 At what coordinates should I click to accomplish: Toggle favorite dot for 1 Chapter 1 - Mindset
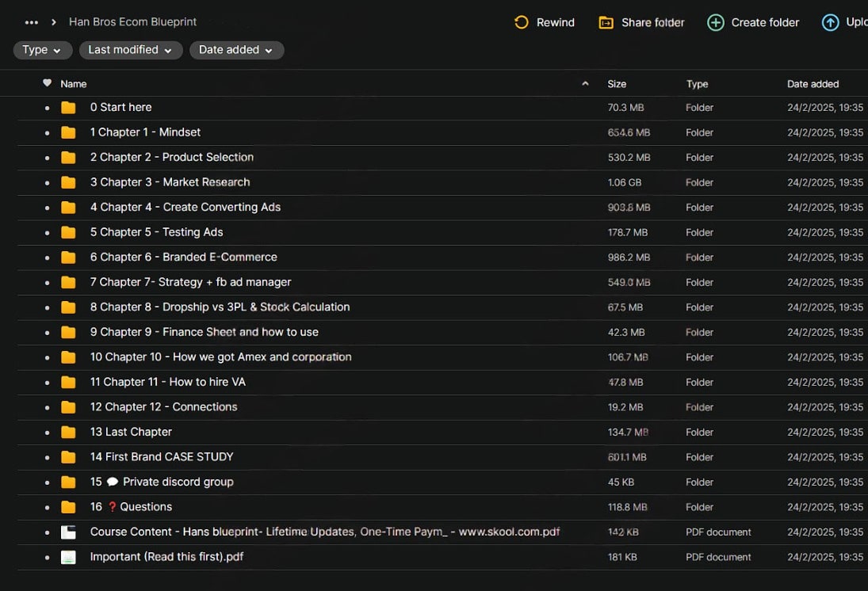pos(47,133)
